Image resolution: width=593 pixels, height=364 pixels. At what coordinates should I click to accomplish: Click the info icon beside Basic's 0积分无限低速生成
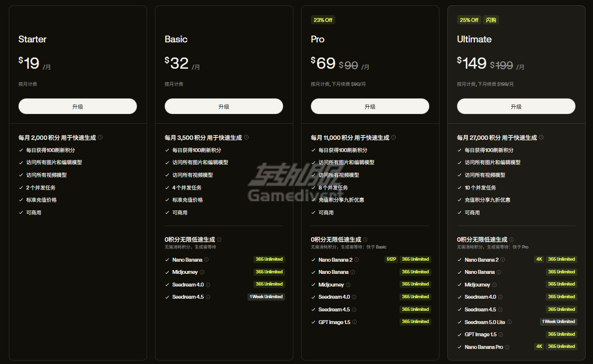click(219, 239)
